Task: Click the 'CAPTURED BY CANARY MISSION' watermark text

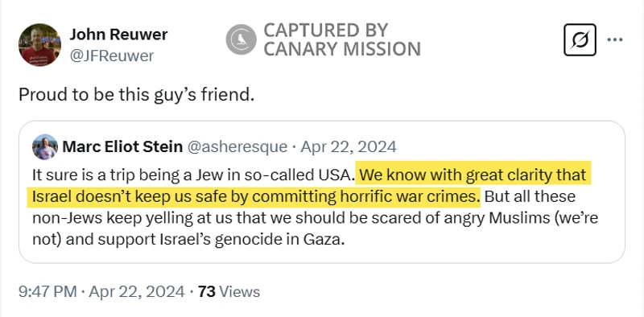Action: [x=342, y=39]
